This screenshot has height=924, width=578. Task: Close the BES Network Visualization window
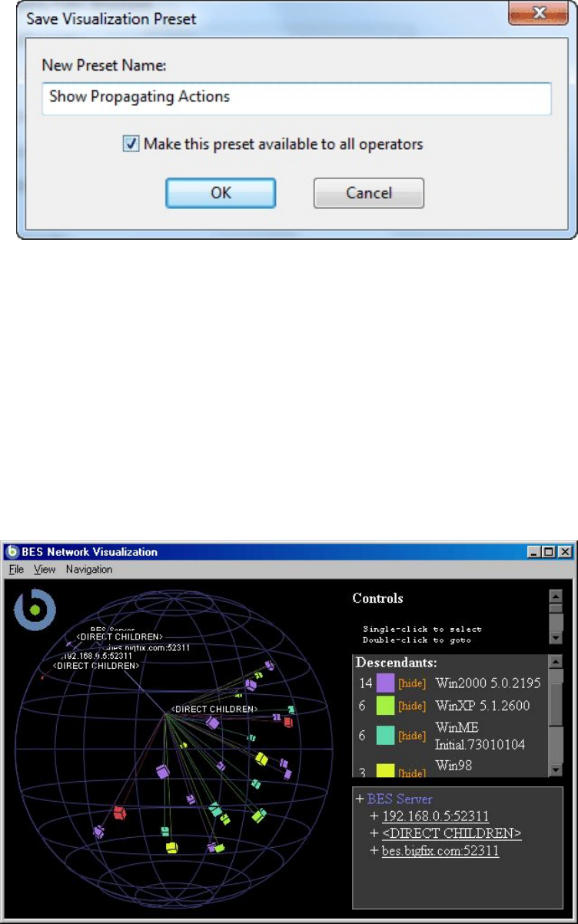[565, 552]
